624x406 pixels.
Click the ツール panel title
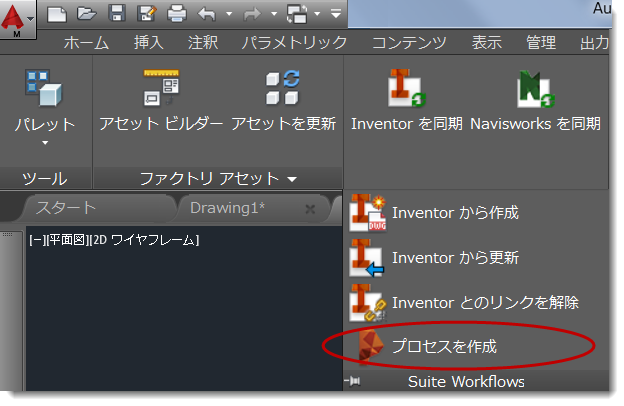[45, 178]
